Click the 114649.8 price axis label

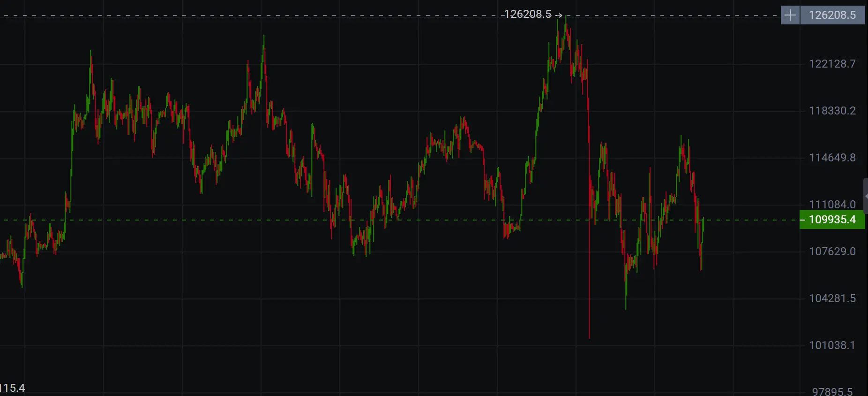coord(832,158)
